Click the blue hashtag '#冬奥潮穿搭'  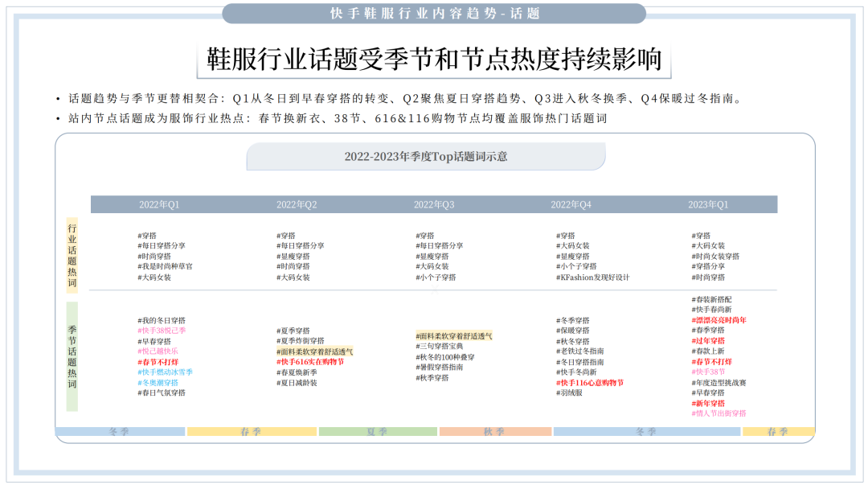158,383
